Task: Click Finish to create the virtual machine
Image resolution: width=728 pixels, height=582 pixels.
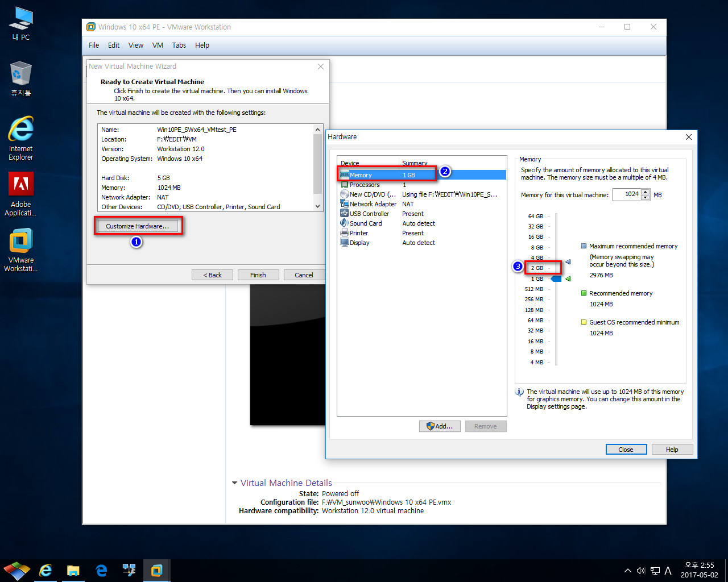Action: click(x=258, y=275)
